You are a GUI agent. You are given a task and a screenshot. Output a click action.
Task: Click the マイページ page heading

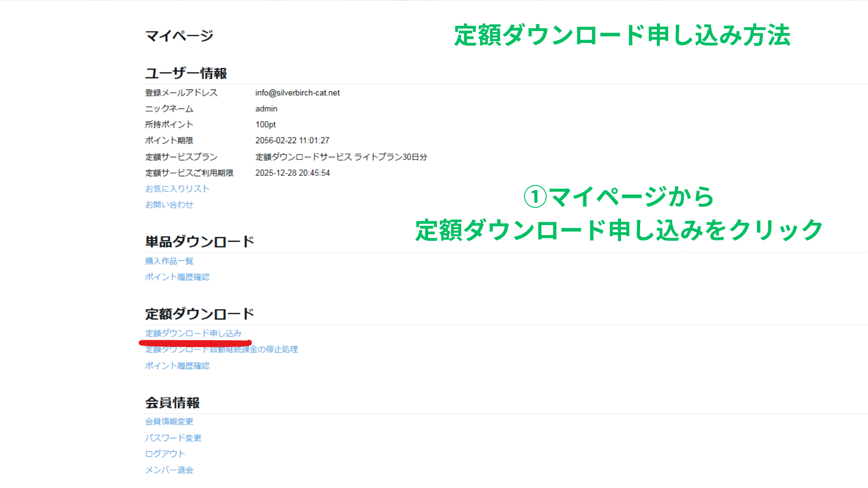tap(179, 36)
